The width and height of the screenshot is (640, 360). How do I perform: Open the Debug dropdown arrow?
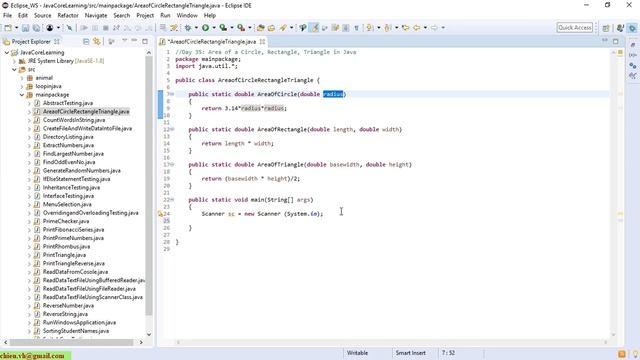click(x=196, y=28)
